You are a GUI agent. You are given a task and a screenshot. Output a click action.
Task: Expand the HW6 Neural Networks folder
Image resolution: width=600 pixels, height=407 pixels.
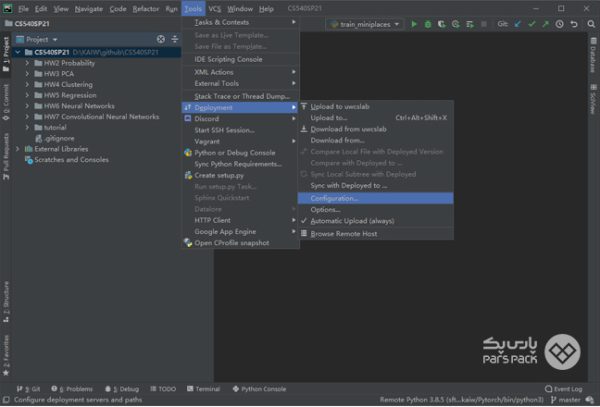27,106
